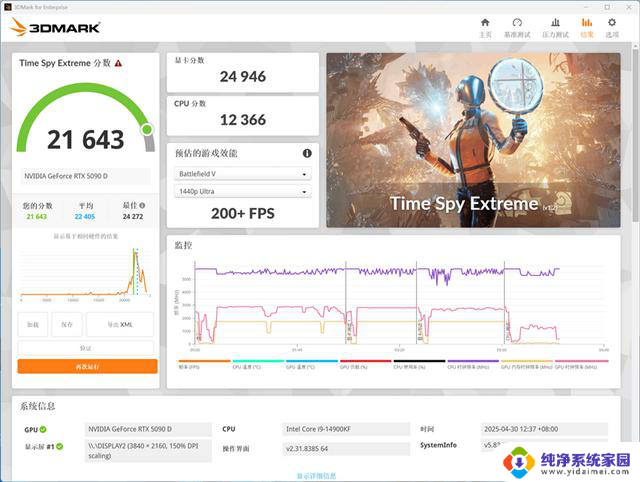Click the green check next to GPU
This screenshot has height=482, width=640.
pos(43,429)
